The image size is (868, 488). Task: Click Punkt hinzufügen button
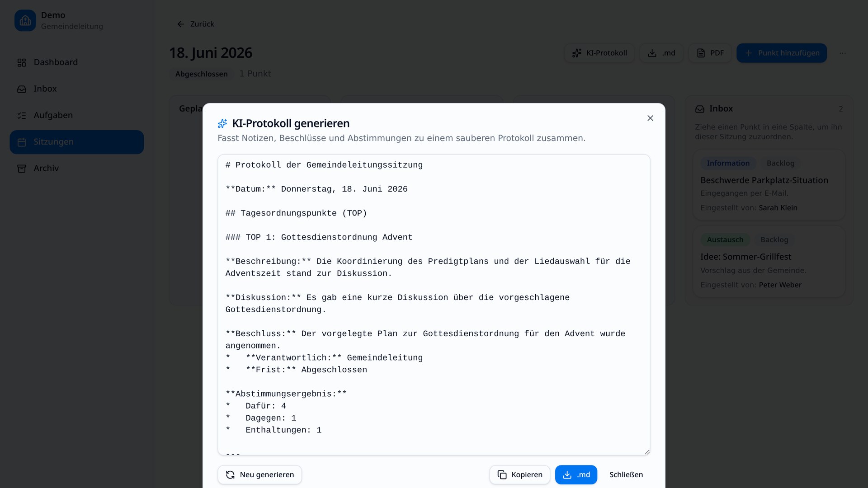[x=782, y=53]
